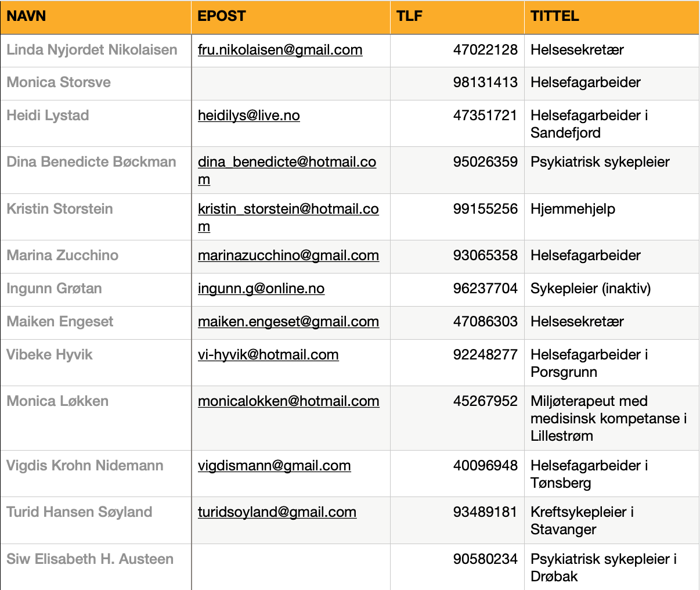
Task: Click the vigdismann@gmail.com email link
Action: click(274, 466)
